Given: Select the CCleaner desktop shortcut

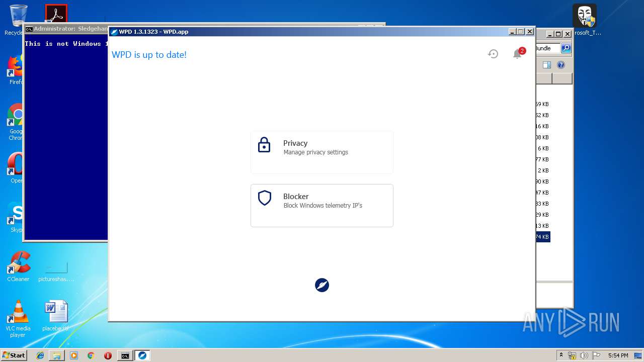Looking at the screenshot, I should pyautogui.click(x=18, y=266).
